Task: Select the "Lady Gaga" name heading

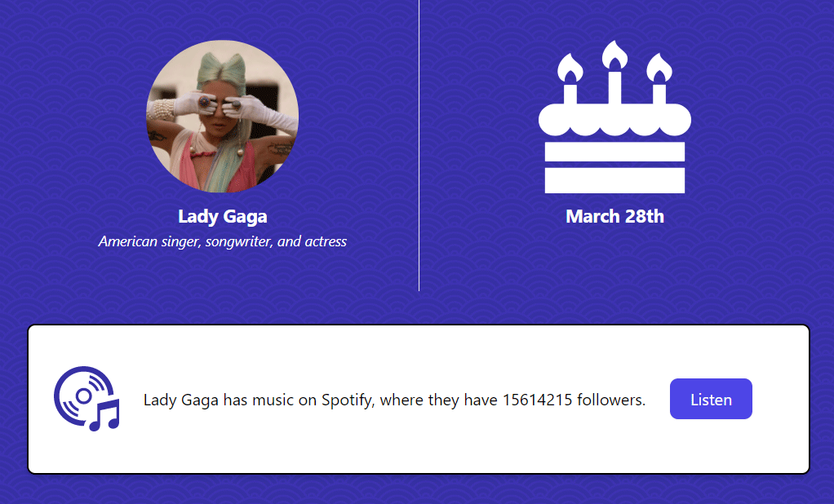Action: pyautogui.click(x=222, y=217)
